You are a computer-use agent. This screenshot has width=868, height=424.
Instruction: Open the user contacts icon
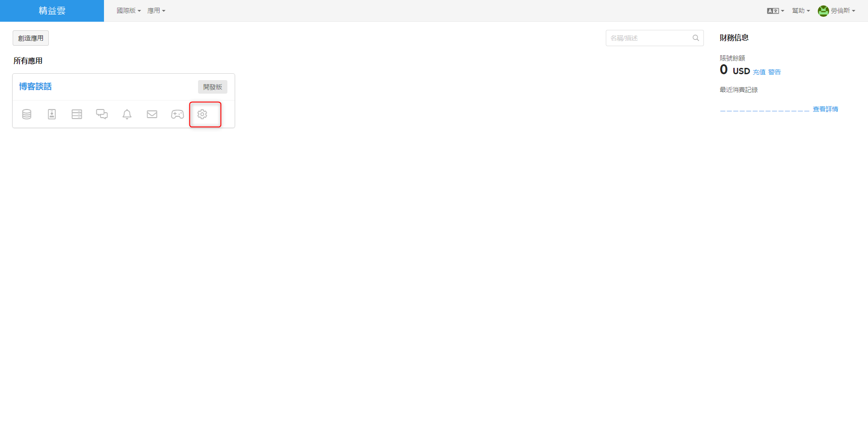tap(52, 114)
